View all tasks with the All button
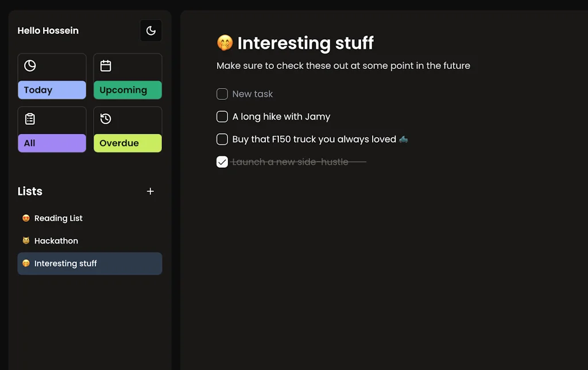The width and height of the screenshot is (588, 370). [52, 143]
